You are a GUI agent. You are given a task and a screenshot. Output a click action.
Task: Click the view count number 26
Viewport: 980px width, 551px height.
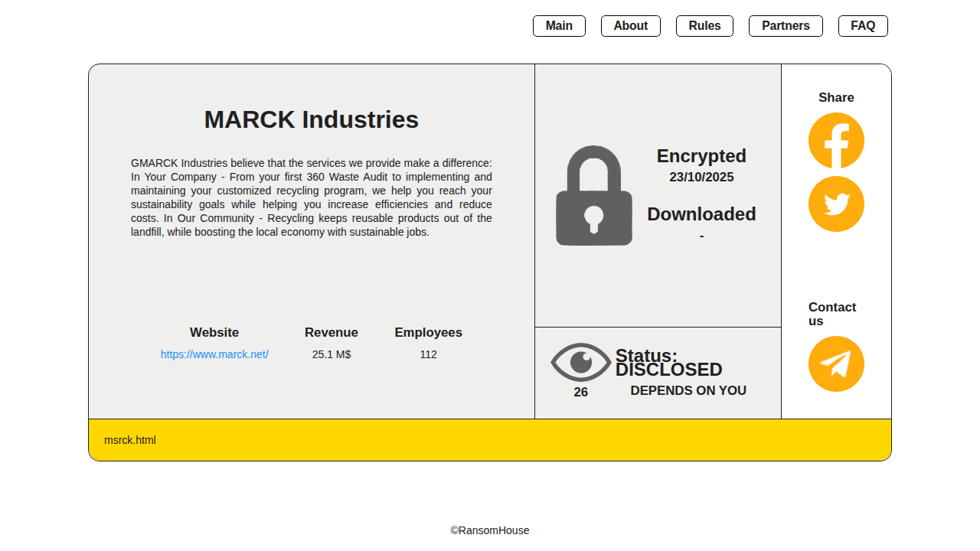click(581, 392)
